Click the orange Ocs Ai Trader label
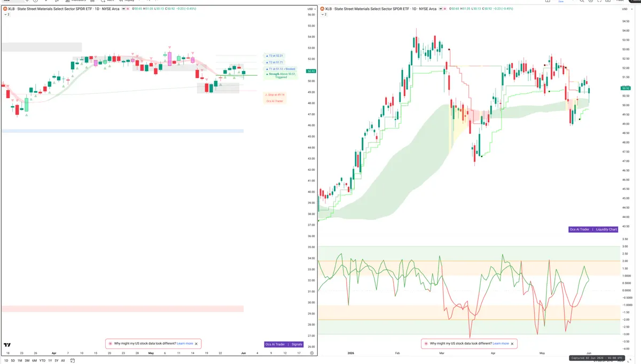Screen dimensions: 641x364 (x=275, y=101)
